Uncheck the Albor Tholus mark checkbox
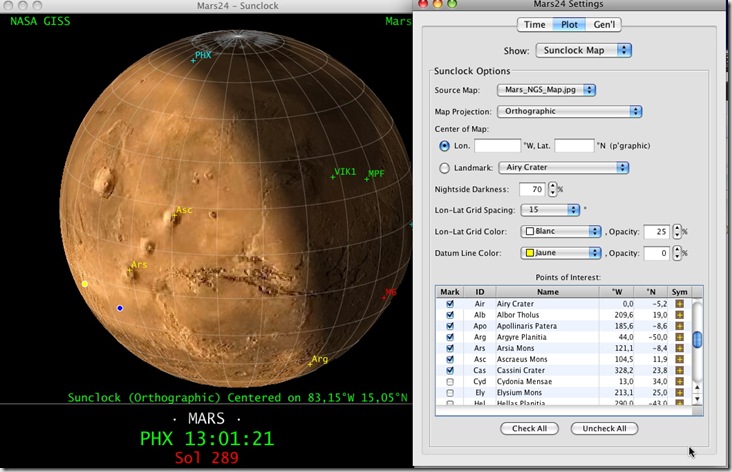This screenshot has width=732, height=472. 450,315
